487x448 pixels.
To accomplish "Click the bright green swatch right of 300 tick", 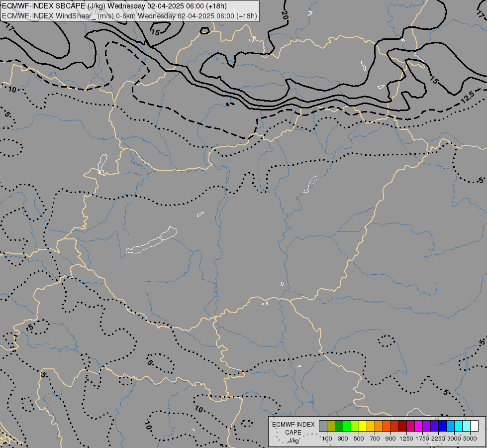I will (x=347, y=426).
